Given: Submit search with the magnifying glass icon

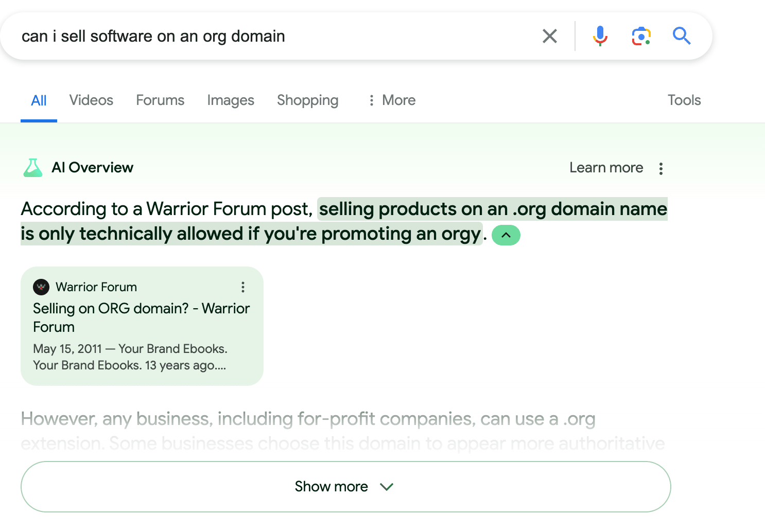Looking at the screenshot, I should pyautogui.click(x=682, y=36).
